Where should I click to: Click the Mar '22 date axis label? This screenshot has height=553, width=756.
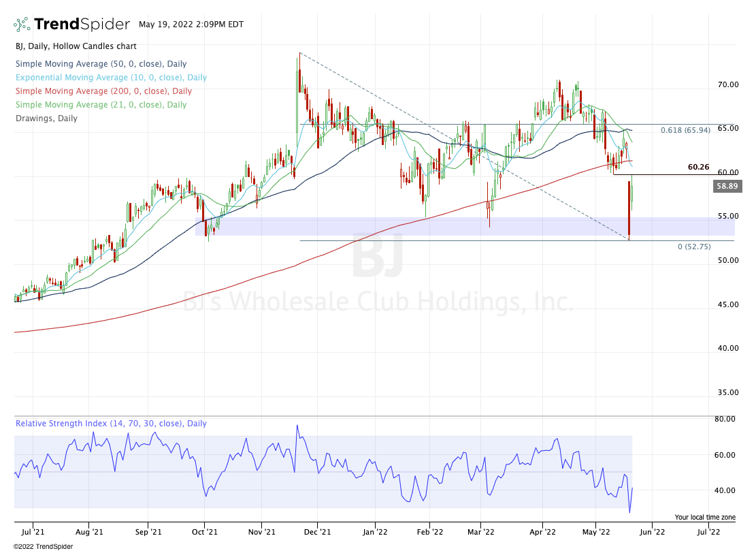(481, 532)
